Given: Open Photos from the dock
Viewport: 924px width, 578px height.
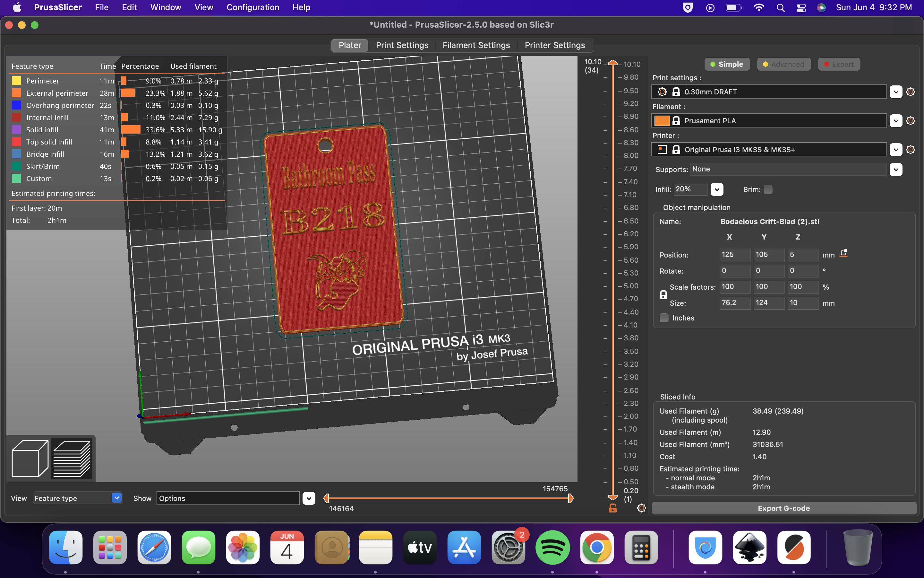Looking at the screenshot, I should coord(243,547).
